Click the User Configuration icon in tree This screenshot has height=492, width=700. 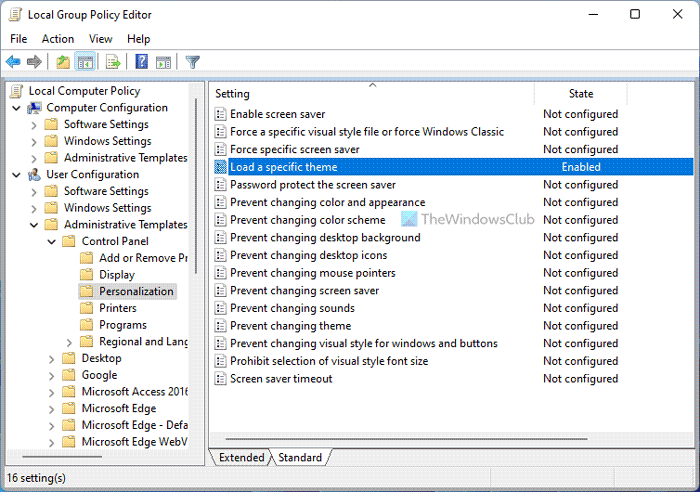point(36,175)
